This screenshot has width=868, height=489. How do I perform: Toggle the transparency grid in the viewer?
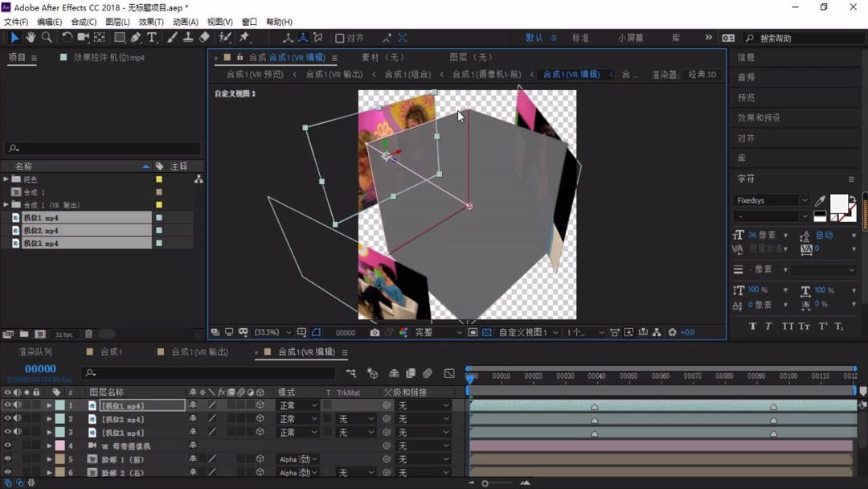(x=487, y=331)
